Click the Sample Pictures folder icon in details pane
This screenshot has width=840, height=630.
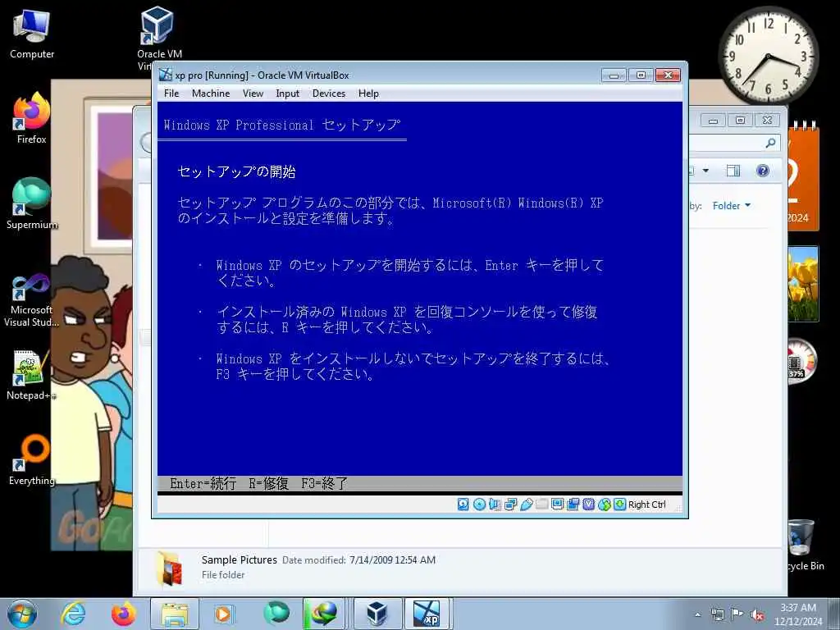pos(170,568)
